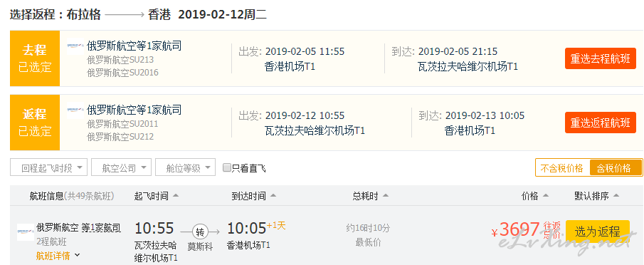Click the 莫斯科 transfer city label
Image resolution: width=644 pixels, height=265 pixels.
click(x=200, y=247)
